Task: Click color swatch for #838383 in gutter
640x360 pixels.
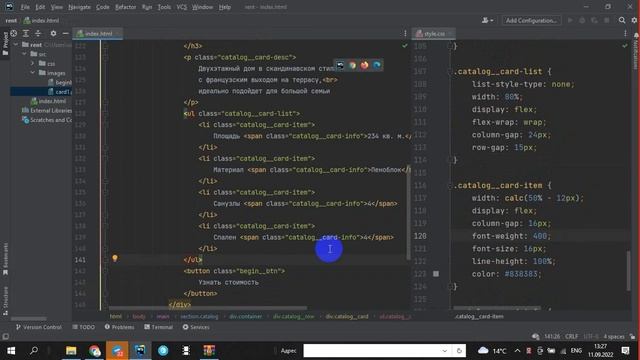Action: 436,274
